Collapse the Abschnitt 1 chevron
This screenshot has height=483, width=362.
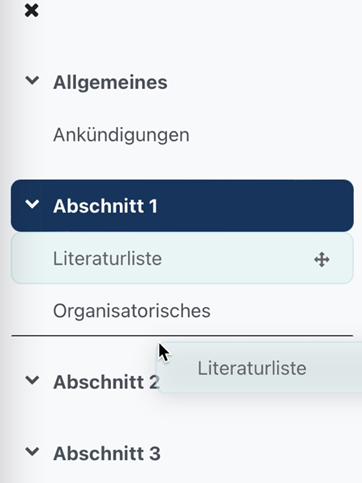[32, 204]
